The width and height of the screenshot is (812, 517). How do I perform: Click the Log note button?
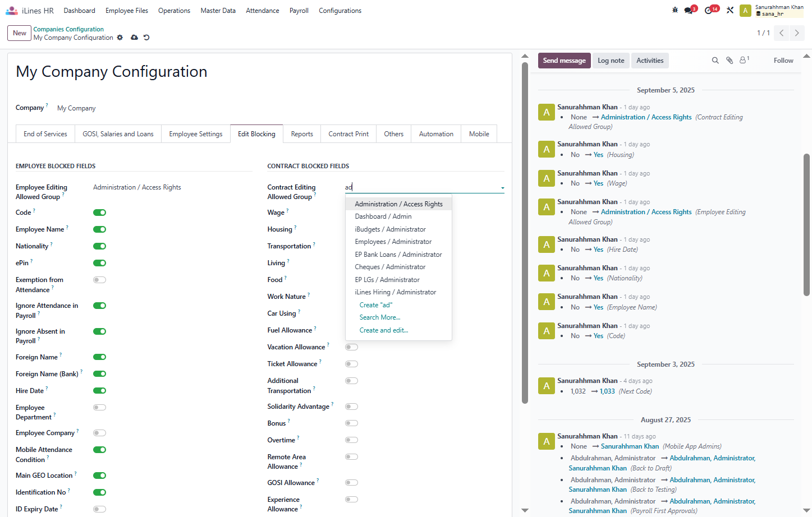[611, 61]
